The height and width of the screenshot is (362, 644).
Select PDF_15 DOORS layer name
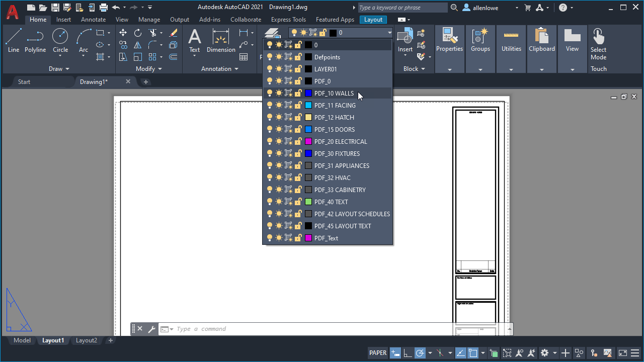tap(334, 129)
